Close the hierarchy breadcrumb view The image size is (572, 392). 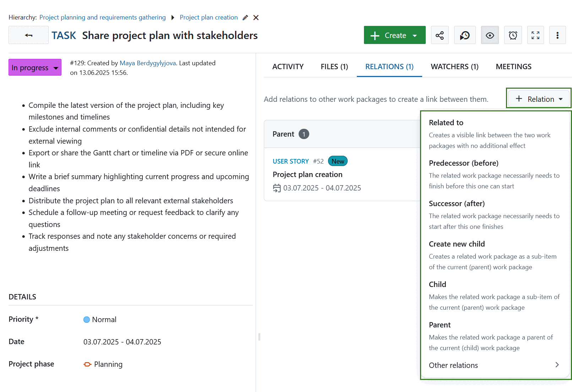point(256,17)
